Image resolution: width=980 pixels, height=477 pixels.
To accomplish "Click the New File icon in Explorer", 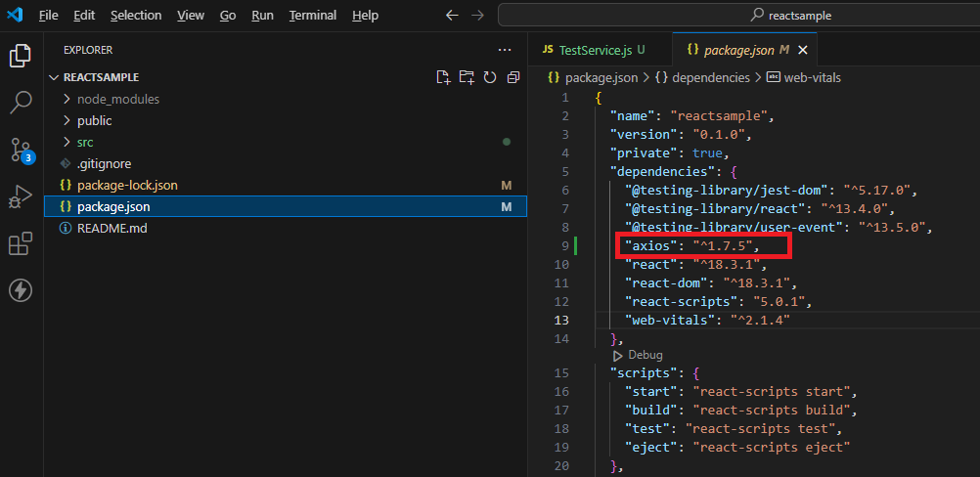I will coord(443,77).
